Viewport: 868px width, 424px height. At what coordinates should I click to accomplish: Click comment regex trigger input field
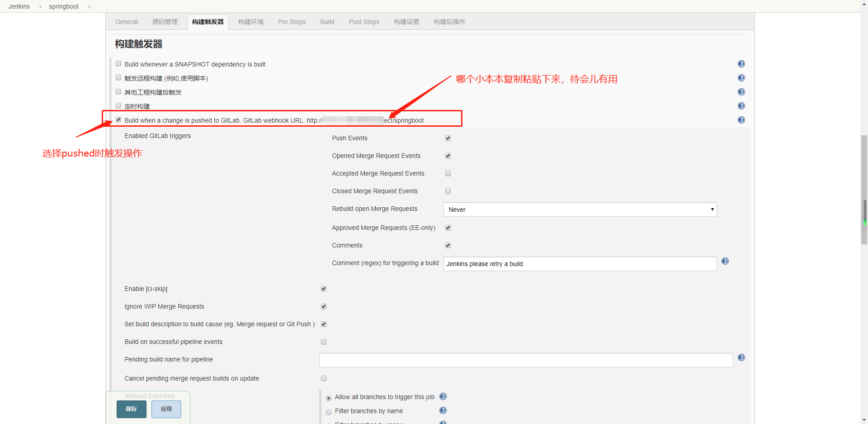(x=580, y=264)
